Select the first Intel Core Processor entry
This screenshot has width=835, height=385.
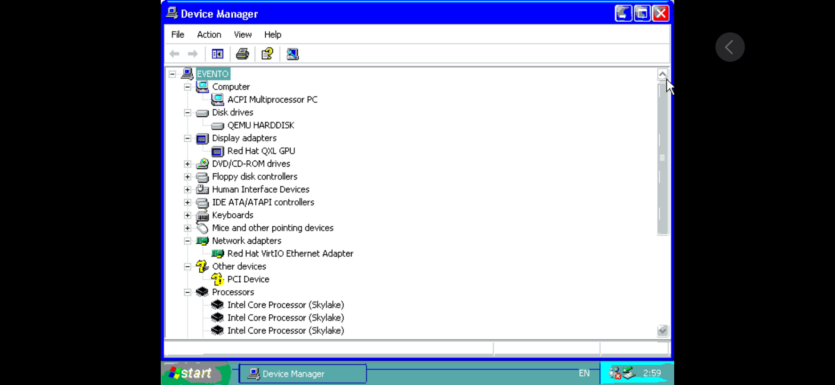point(285,305)
